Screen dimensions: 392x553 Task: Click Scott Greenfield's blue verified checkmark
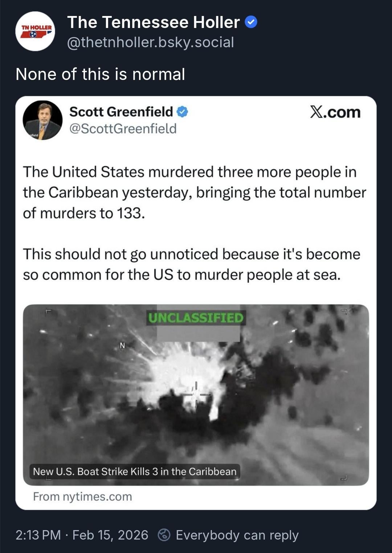[182, 112]
